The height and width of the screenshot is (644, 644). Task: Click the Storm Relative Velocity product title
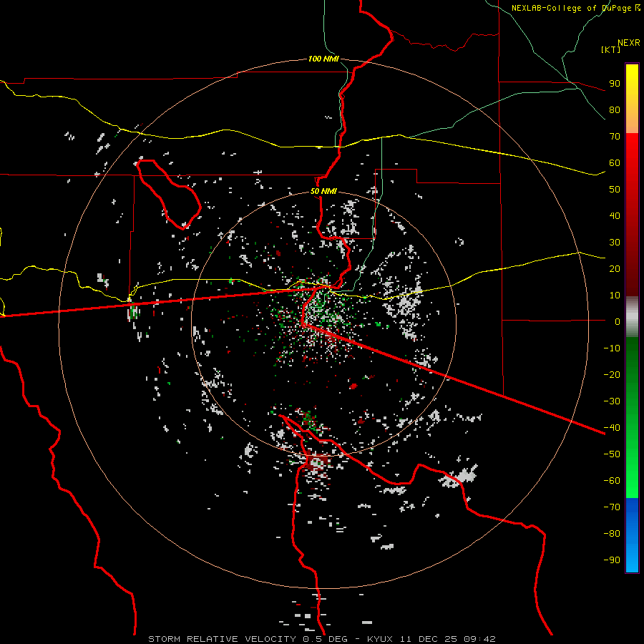222,639
